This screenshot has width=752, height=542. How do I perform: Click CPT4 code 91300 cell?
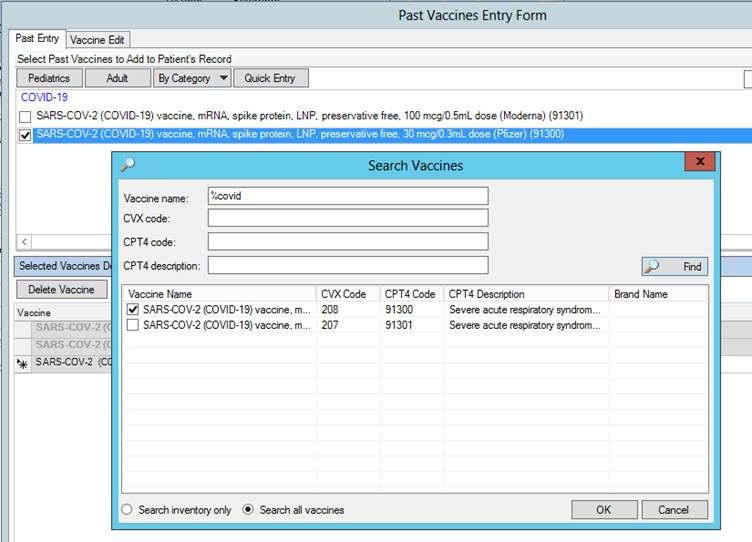399,310
